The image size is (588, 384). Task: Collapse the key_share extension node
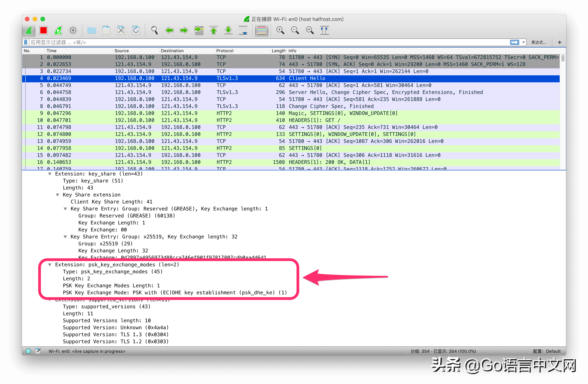[50, 174]
